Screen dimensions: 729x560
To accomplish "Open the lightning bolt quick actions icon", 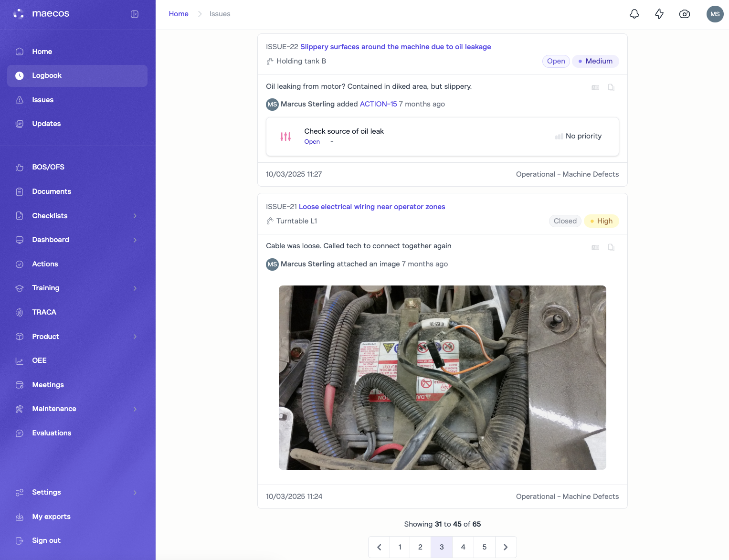I will pyautogui.click(x=659, y=14).
